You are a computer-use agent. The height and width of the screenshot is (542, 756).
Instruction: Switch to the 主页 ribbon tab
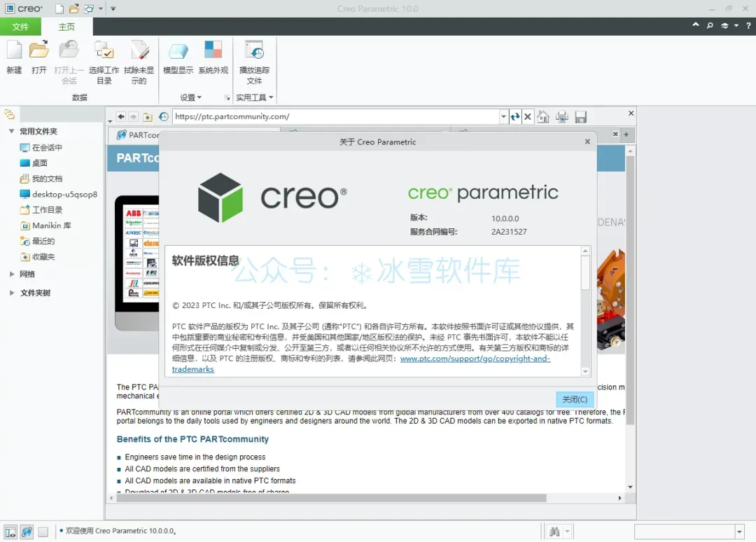click(66, 27)
